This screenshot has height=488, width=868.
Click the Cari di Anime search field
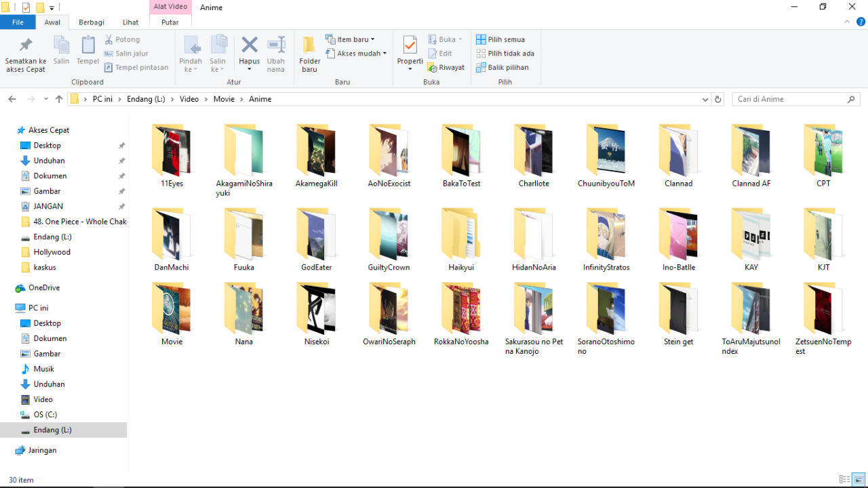pos(795,99)
